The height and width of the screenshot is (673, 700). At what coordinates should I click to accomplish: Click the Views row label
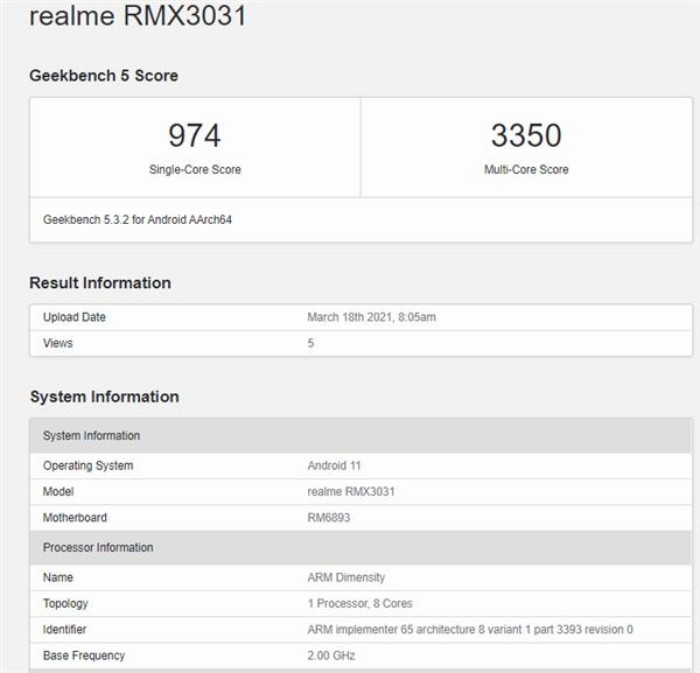click(x=58, y=343)
